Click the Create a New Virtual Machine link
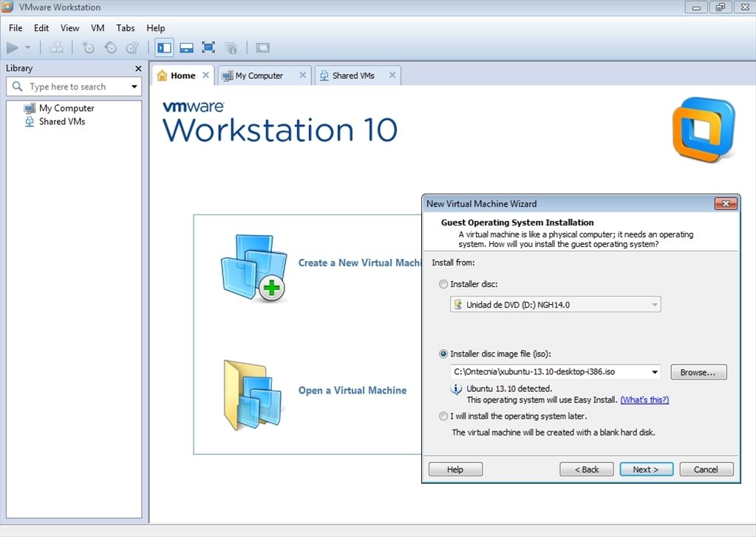Viewport: 756px width, 537px height. point(360,263)
